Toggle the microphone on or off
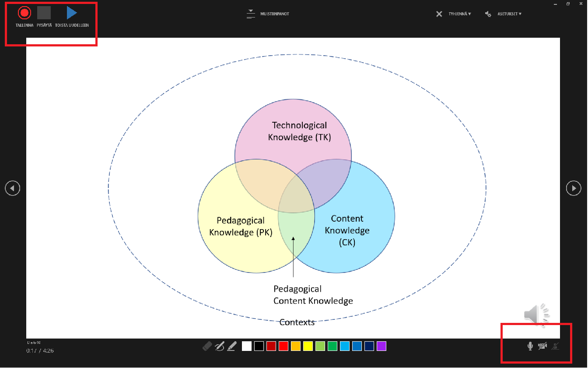Image resolution: width=588 pixels, height=368 pixels. pos(530,346)
